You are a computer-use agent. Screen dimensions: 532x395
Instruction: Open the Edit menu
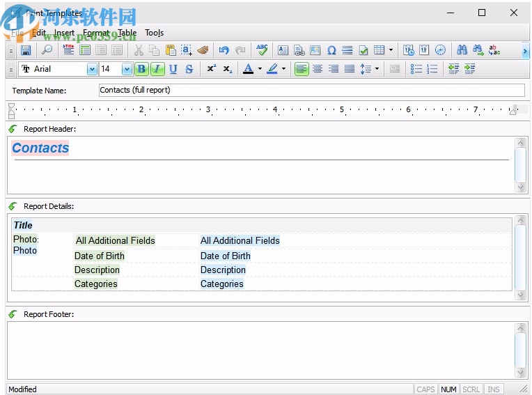pyautogui.click(x=39, y=33)
